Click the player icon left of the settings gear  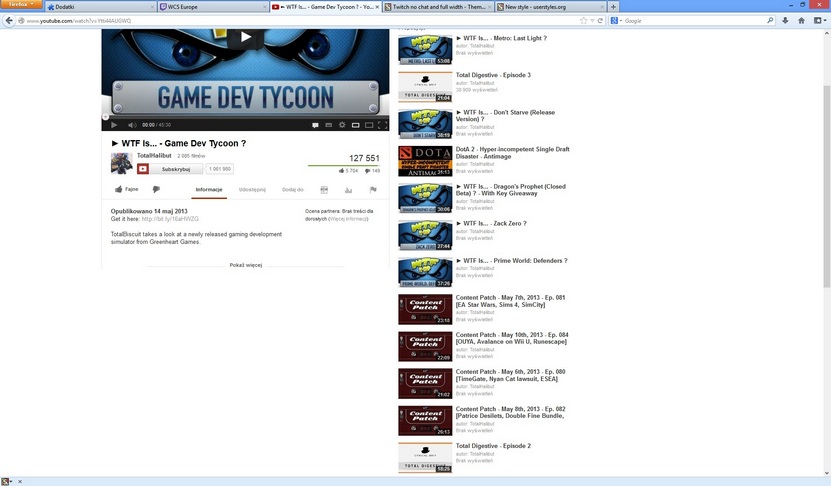(x=329, y=125)
